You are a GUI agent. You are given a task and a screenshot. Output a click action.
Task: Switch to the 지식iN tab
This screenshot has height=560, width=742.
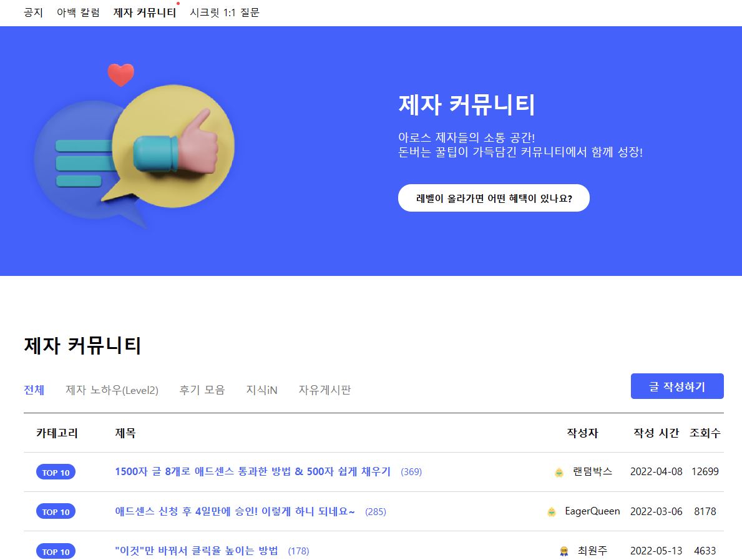coord(261,390)
